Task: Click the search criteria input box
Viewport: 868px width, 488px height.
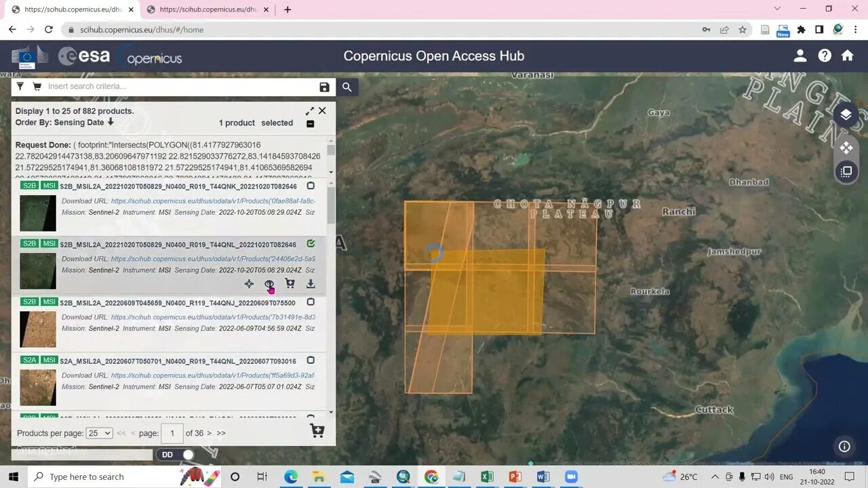Action: tap(180, 87)
